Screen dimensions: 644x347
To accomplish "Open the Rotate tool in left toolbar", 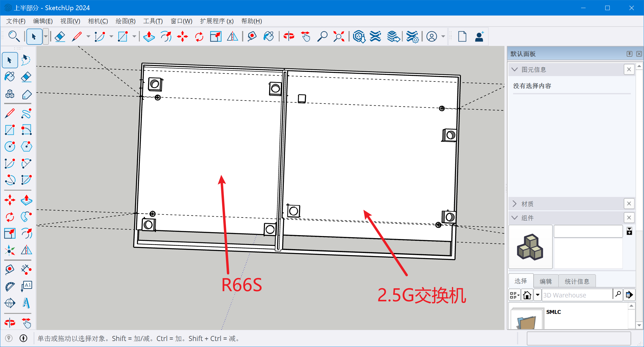I will pos(10,217).
